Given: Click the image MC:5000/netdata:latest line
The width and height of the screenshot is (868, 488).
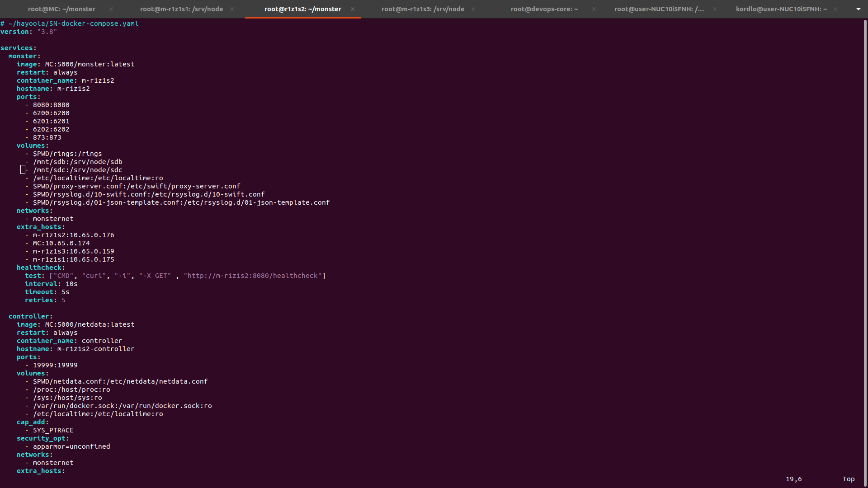Looking at the screenshot, I should (76, 324).
